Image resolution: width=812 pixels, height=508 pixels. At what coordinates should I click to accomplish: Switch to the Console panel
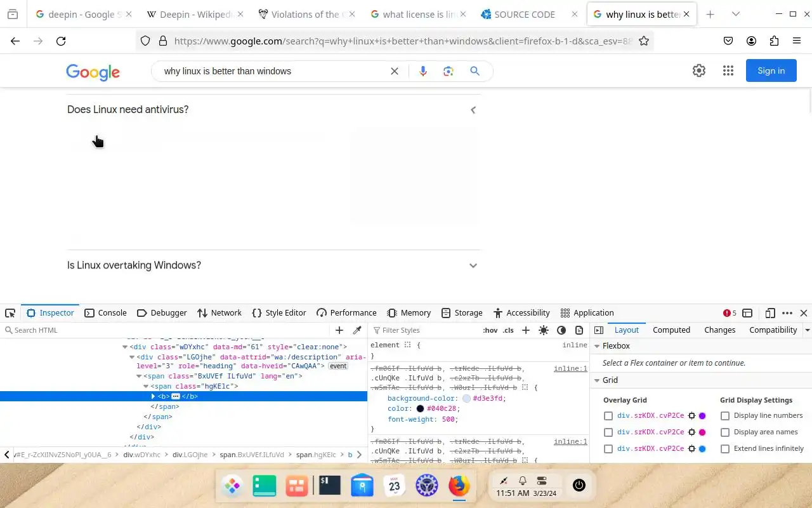pyautogui.click(x=106, y=313)
